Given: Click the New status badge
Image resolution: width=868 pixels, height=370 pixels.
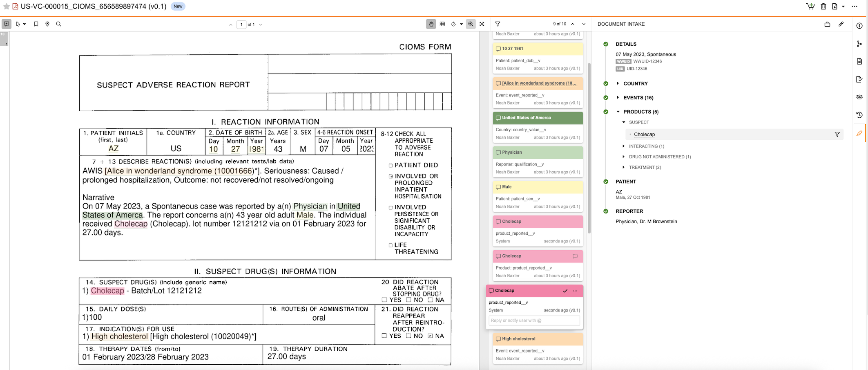Looking at the screenshot, I should click(178, 6).
